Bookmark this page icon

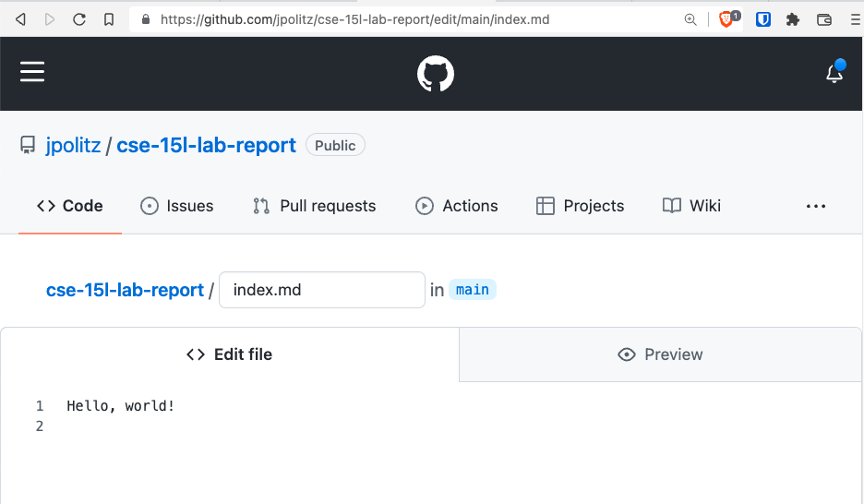[109, 19]
